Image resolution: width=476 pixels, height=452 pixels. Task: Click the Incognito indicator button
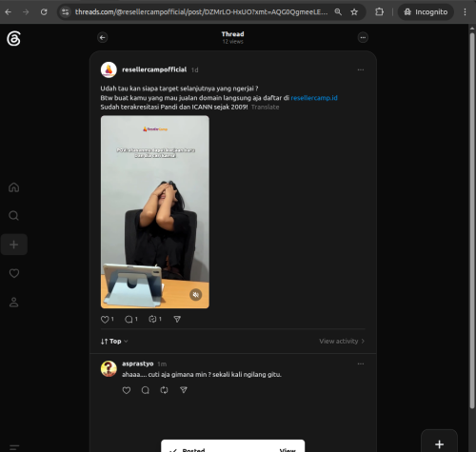click(x=426, y=12)
